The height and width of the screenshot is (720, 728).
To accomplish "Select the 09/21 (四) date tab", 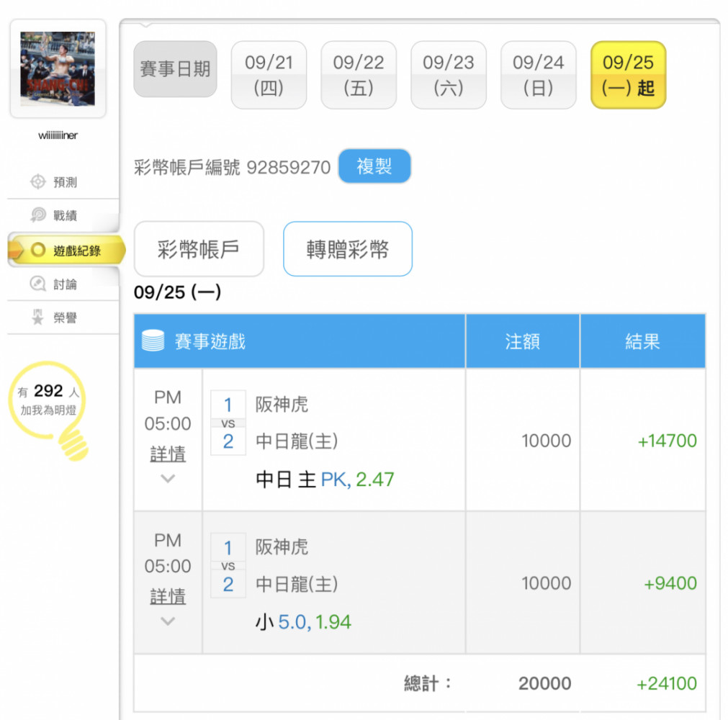I will pyautogui.click(x=269, y=75).
